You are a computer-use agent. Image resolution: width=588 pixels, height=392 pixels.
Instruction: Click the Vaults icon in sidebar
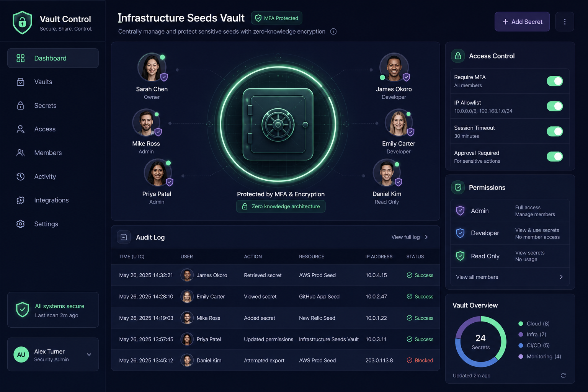coord(21,82)
